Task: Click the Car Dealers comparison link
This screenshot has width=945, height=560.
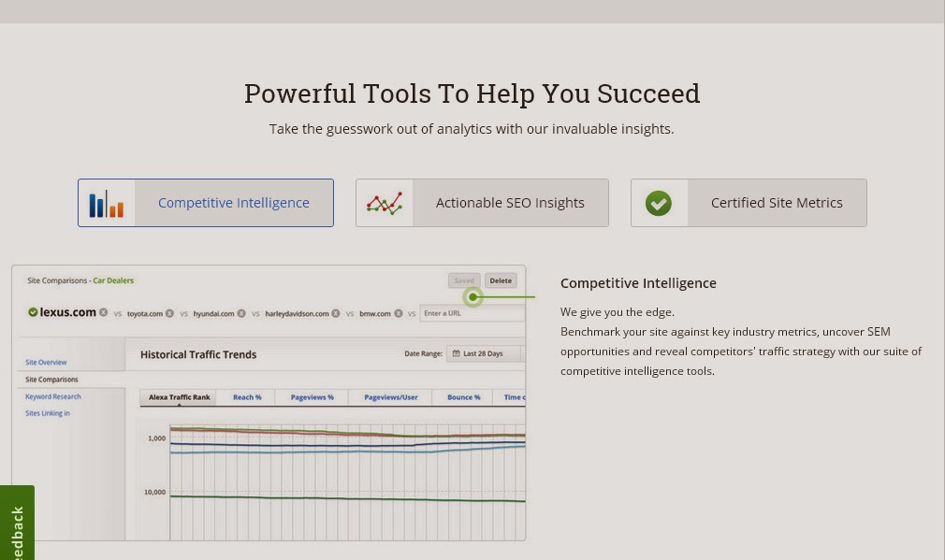Action: point(113,280)
